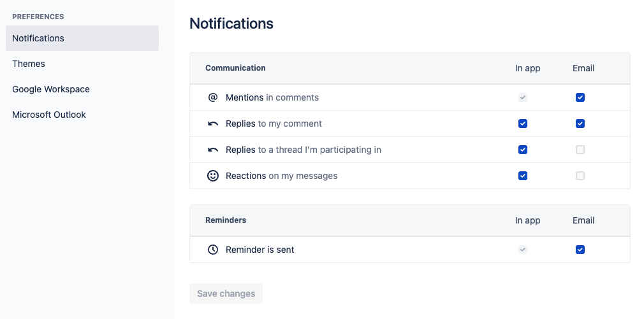Disable In app for thread replies
This screenshot has width=644, height=319.
pyautogui.click(x=523, y=150)
